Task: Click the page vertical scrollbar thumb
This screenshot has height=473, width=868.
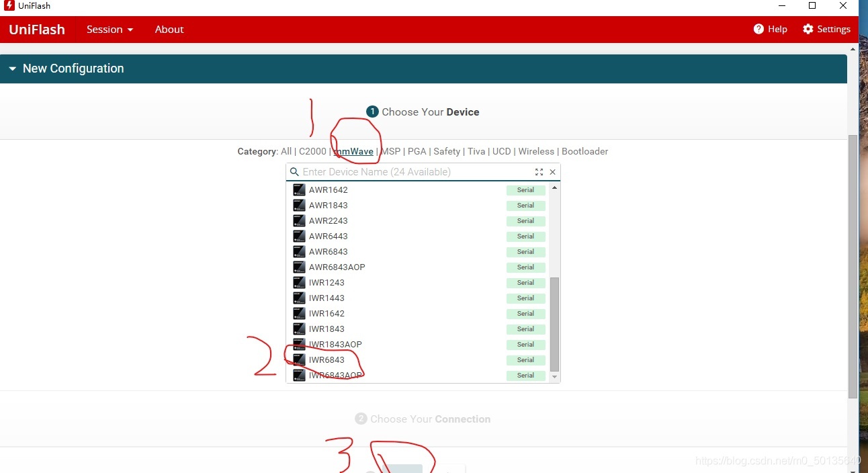Action: 853,266
